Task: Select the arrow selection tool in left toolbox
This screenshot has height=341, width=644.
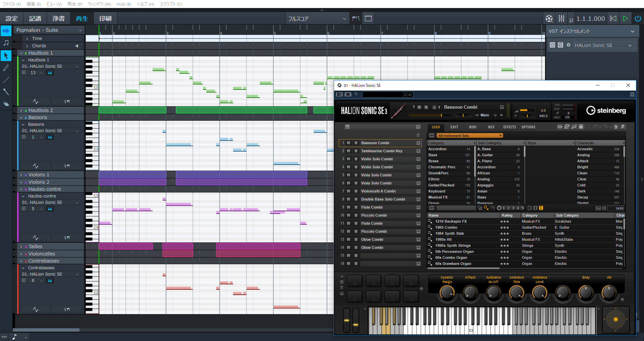Action: point(6,56)
